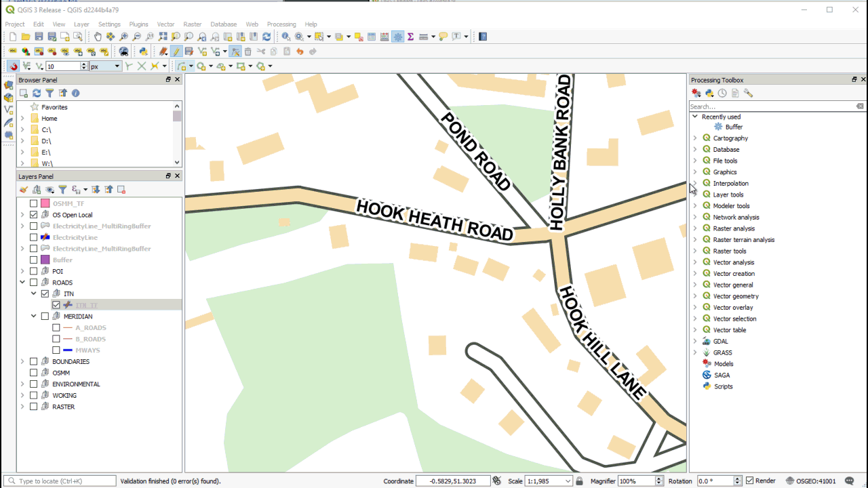
Task: Open the Vector menu
Action: click(166, 24)
